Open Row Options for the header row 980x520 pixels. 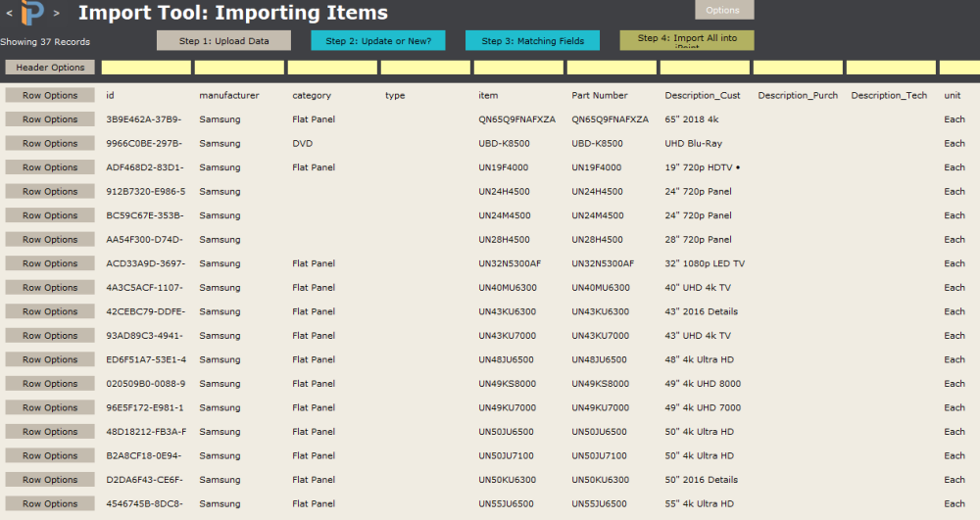click(50, 95)
